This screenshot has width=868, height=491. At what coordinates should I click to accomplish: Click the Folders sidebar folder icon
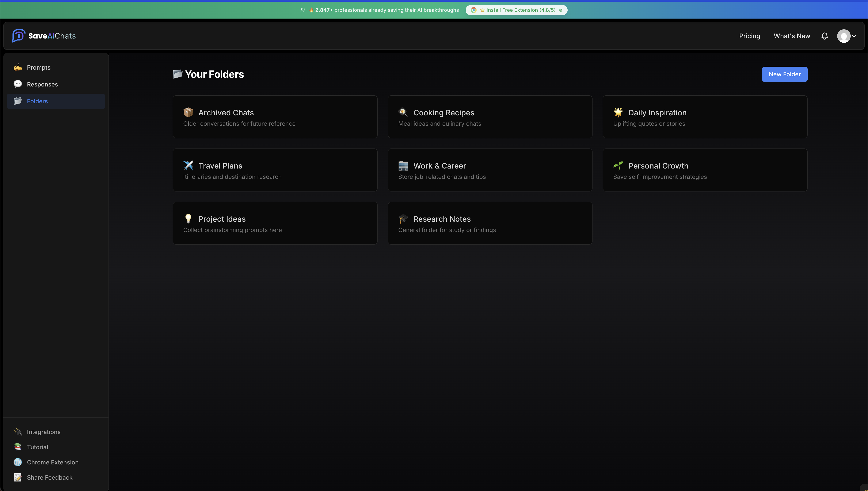coord(18,101)
